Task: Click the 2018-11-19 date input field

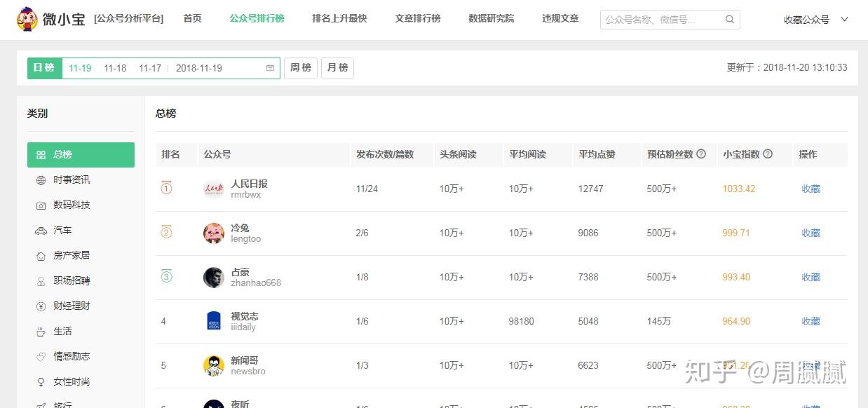Action: tap(224, 68)
